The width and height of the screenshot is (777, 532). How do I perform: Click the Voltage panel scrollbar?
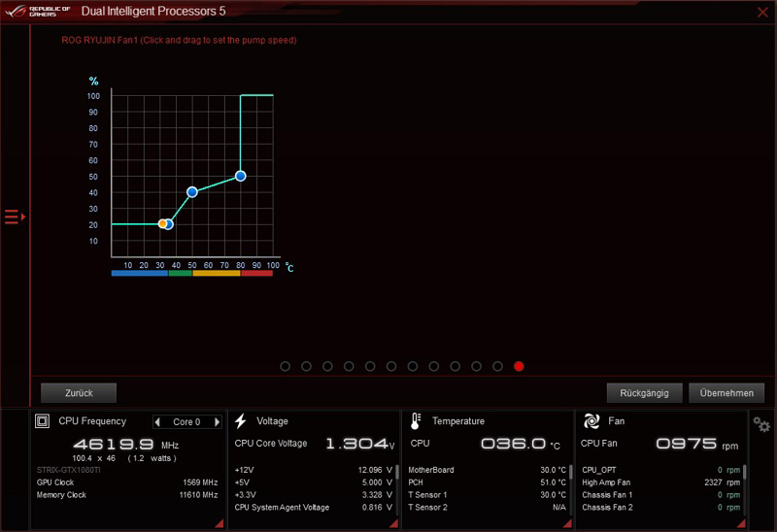pos(397,472)
